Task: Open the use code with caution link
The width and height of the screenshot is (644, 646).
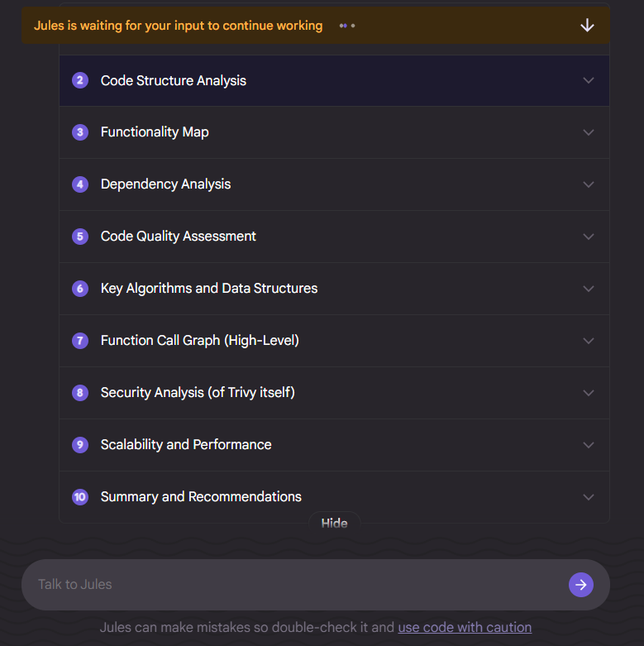Action: click(465, 627)
